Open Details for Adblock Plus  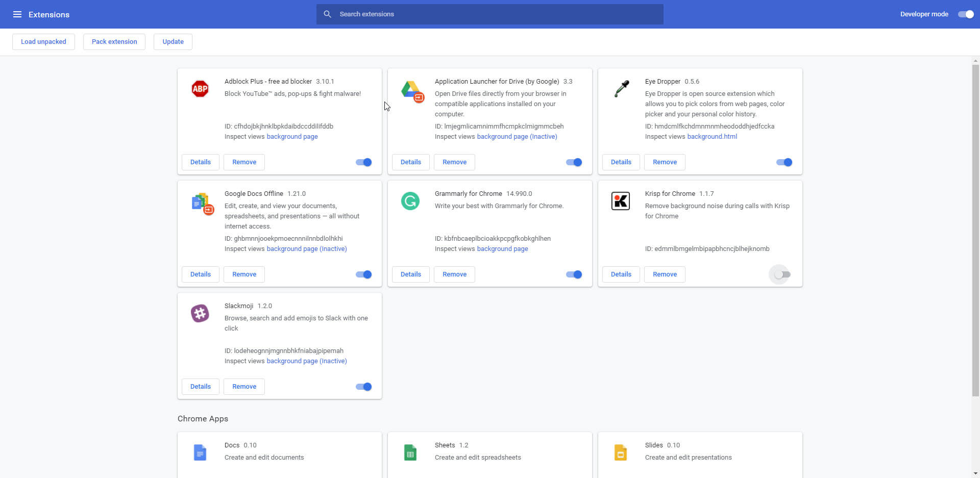pos(201,162)
